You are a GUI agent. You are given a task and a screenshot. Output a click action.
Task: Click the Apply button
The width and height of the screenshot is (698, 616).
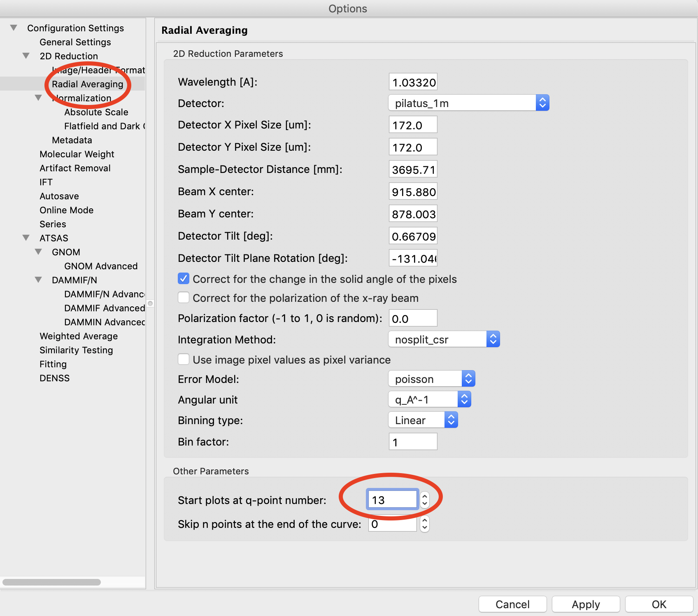(x=586, y=604)
